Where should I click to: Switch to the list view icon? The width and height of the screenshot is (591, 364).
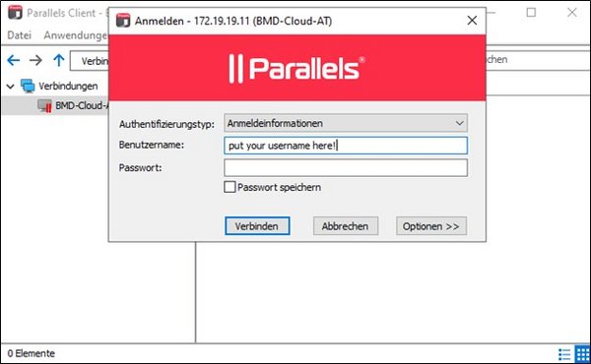564,354
